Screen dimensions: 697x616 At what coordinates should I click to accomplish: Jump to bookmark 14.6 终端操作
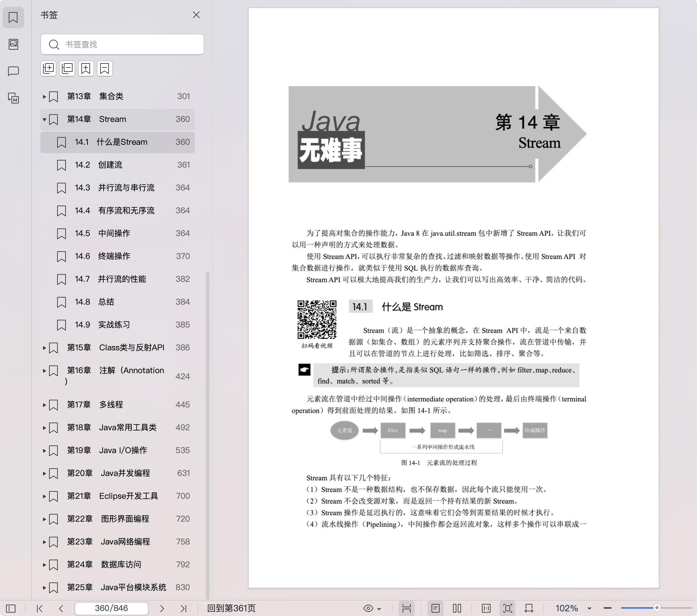coord(118,256)
